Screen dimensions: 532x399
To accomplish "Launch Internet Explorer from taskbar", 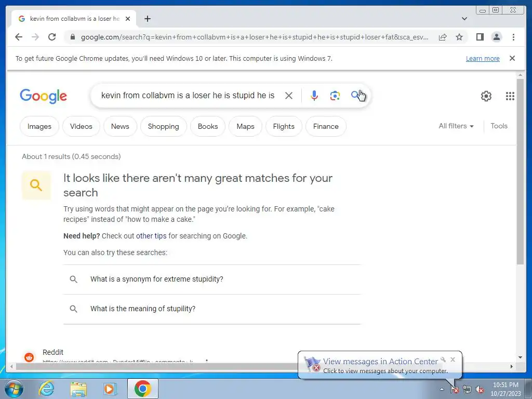I will pyautogui.click(x=46, y=389).
